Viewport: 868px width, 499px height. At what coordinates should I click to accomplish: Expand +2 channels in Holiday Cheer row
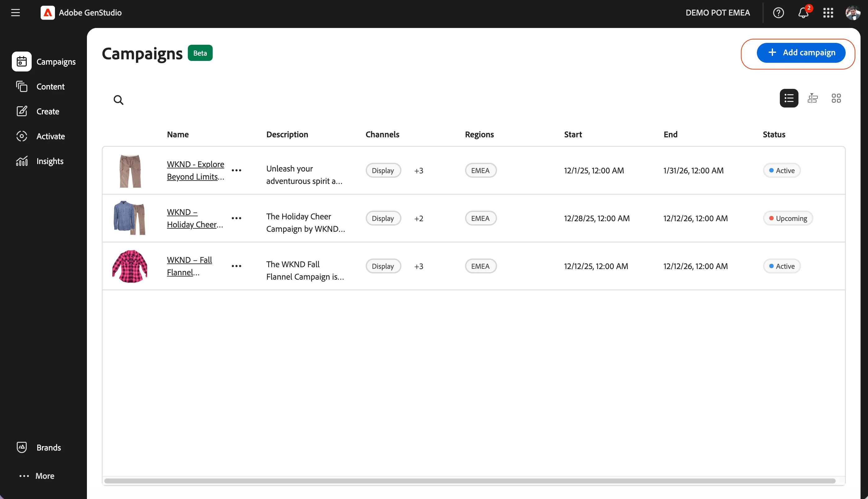click(419, 219)
